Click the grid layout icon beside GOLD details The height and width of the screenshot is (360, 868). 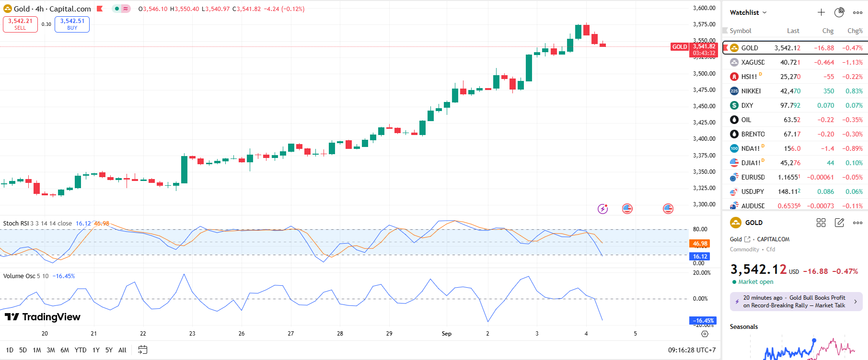821,223
